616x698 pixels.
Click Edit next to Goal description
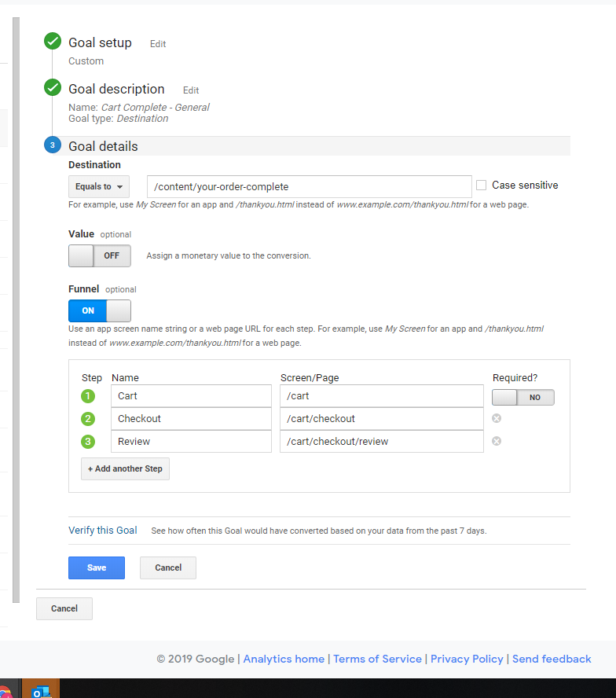pos(191,90)
